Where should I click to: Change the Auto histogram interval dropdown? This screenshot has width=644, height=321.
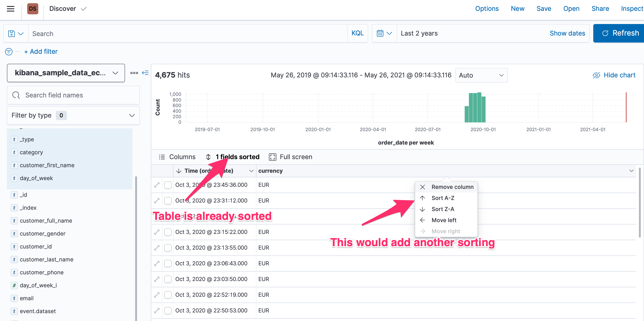click(481, 75)
